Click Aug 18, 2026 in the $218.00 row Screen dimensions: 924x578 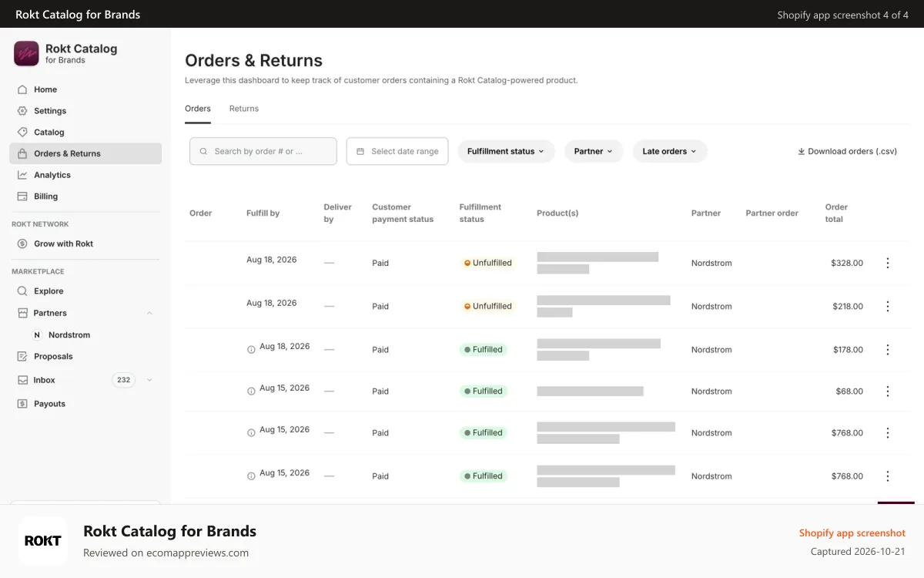(272, 303)
